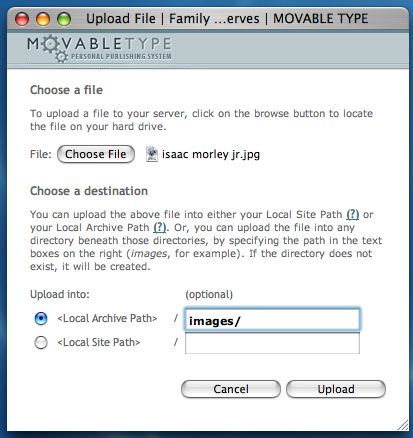
Task: Select the Local Archive Path radio button
Action: tap(41, 318)
